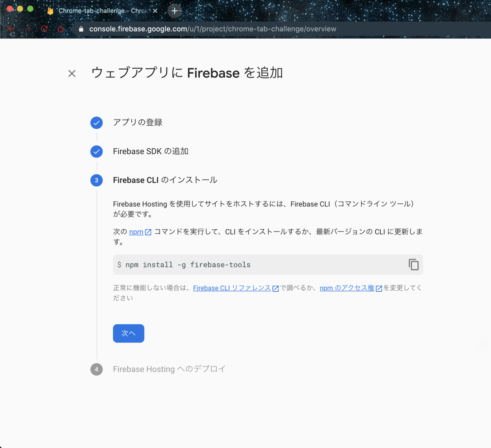491x448 pixels.
Task: Click the browser home icon
Action: [x=61, y=29]
